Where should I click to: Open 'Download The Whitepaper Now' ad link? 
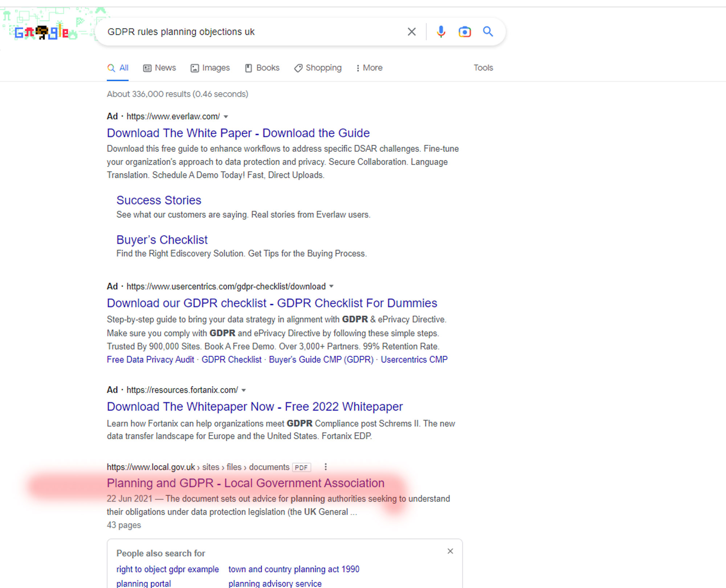[x=255, y=407]
